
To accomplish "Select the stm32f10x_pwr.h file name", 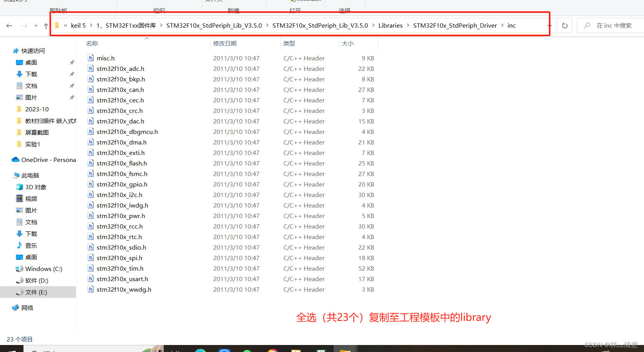I will pos(121,216).
